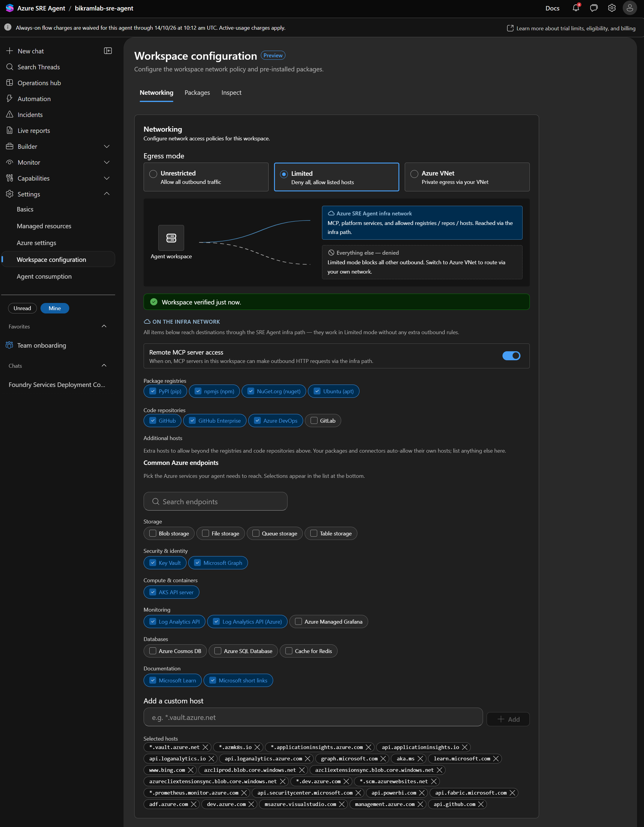
Task: Open the notifications bell icon
Action: 576,8
